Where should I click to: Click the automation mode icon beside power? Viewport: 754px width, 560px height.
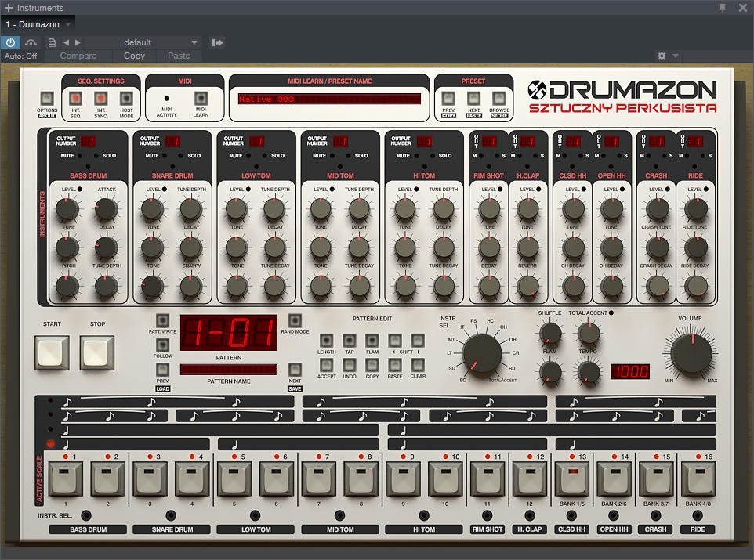pyautogui.click(x=31, y=42)
